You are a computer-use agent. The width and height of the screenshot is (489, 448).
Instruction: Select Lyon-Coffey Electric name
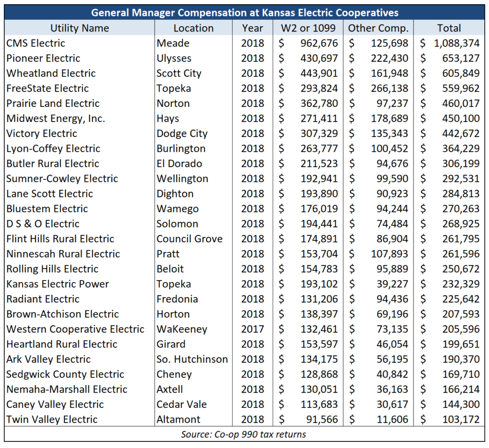point(53,148)
